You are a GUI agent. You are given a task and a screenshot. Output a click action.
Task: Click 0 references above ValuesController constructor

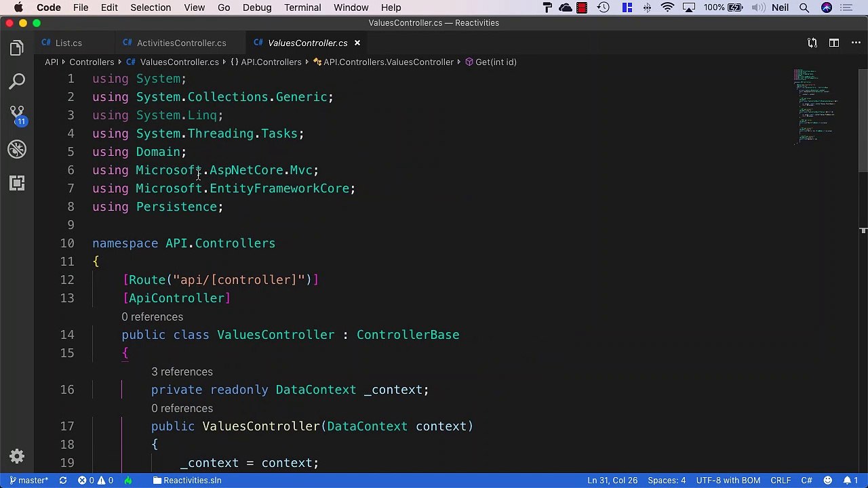pos(182,408)
